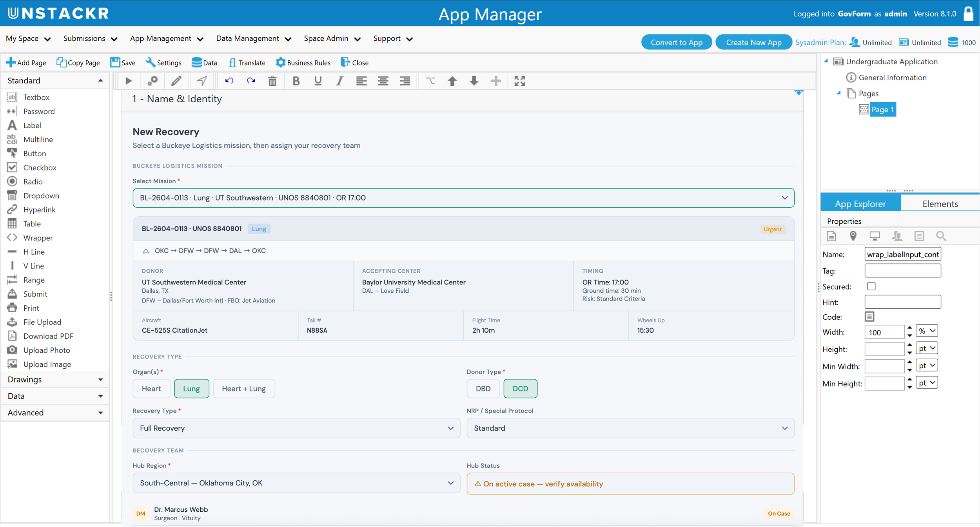Choose the Heart + Lung organ option
The height and width of the screenshot is (527, 980).
[244, 389]
